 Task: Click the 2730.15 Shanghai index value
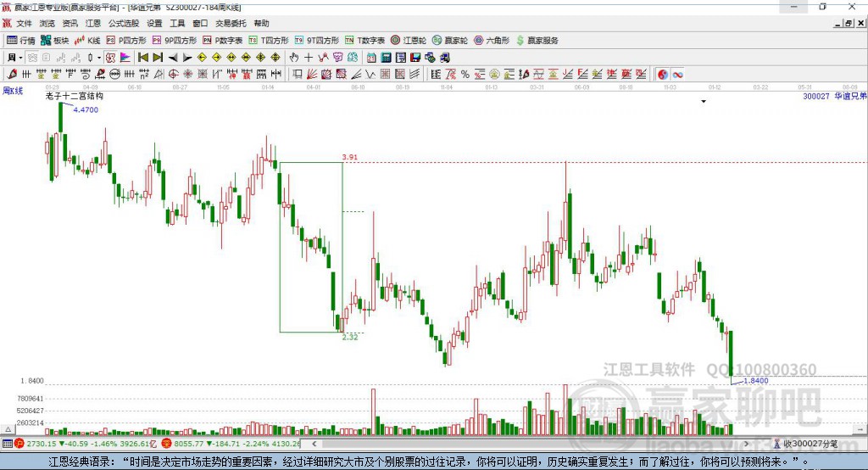(x=42, y=444)
